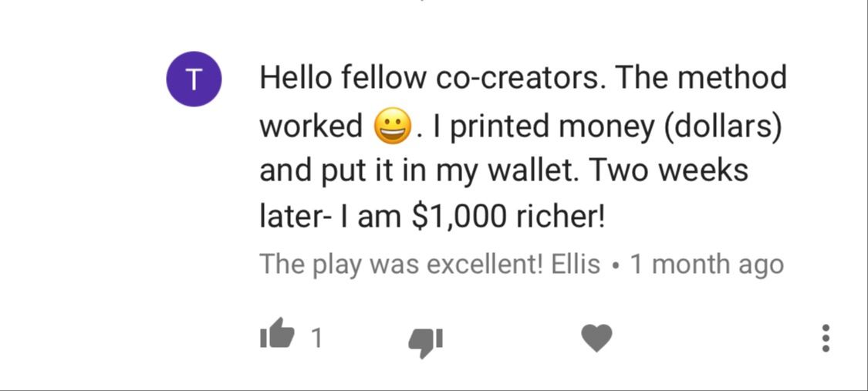Screen dimensions: 868x391
Task: Click the name Ellis in the author line
Action: click(576, 265)
